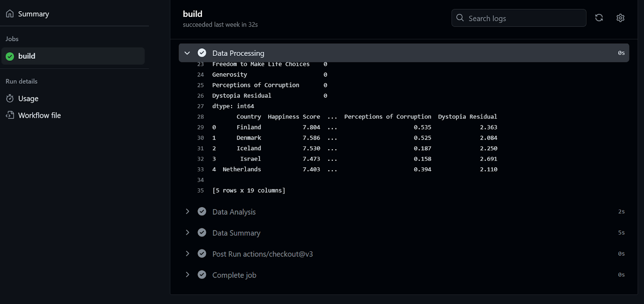The height and width of the screenshot is (304, 644).
Task: Click the 'Israel' log row text
Action: (250, 159)
